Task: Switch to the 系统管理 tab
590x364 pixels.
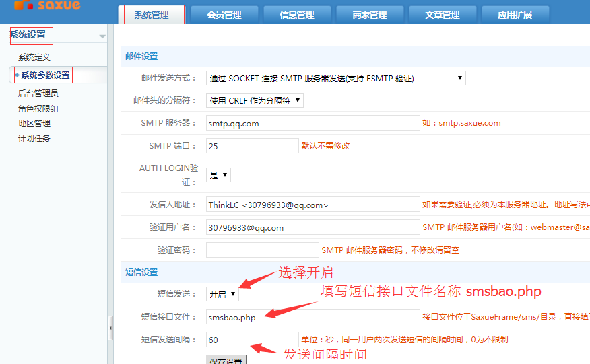Action: pos(152,15)
